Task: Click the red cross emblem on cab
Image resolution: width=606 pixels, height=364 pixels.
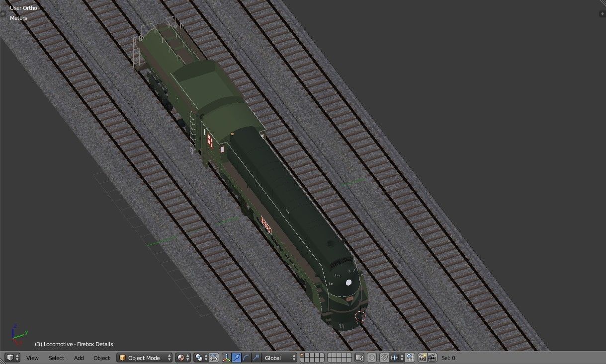Action: tap(211, 141)
